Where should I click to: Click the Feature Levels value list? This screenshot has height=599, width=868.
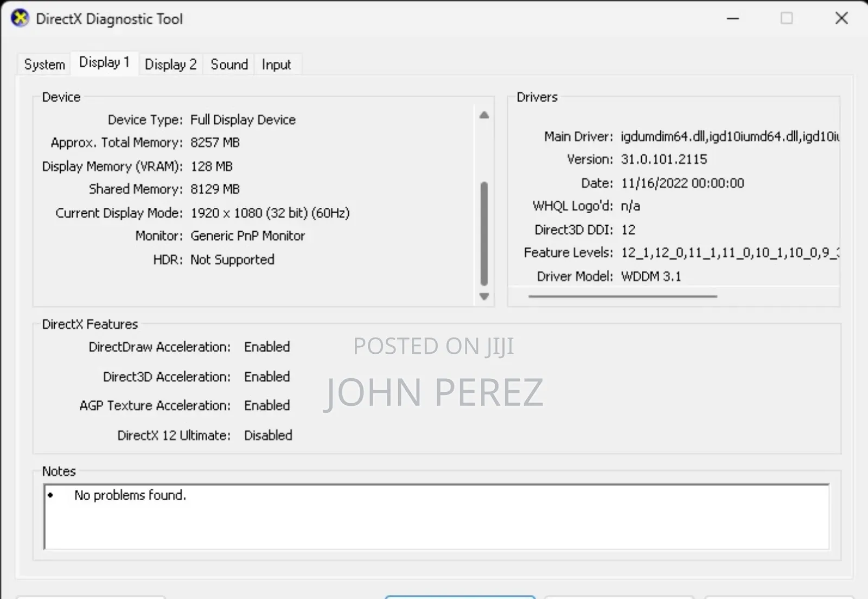(x=730, y=253)
